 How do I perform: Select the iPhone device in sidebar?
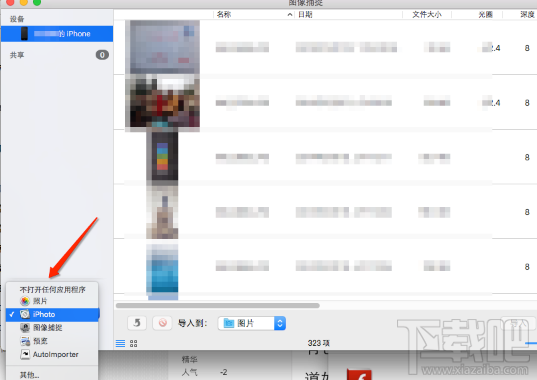pos(57,34)
